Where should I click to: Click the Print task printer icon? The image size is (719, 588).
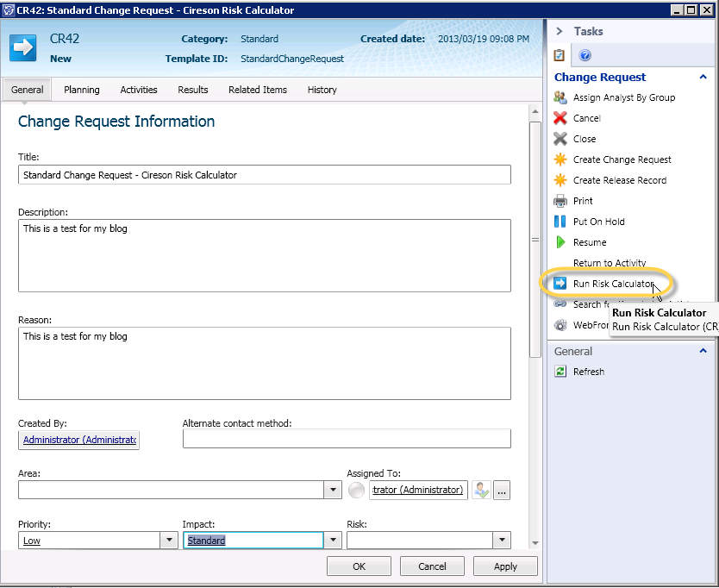pyautogui.click(x=560, y=201)
